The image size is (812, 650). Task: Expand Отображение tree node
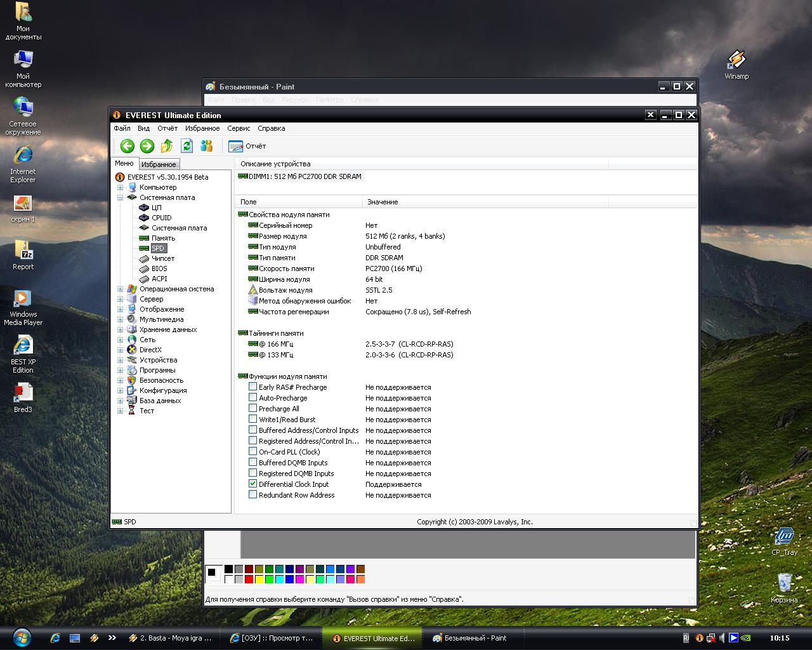[x=120, y=309]
